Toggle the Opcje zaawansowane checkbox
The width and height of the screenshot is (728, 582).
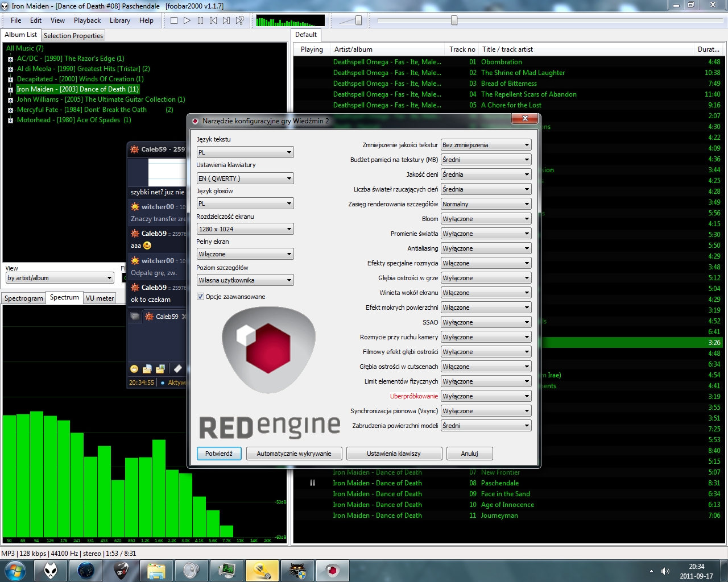[x=200, y=297]
